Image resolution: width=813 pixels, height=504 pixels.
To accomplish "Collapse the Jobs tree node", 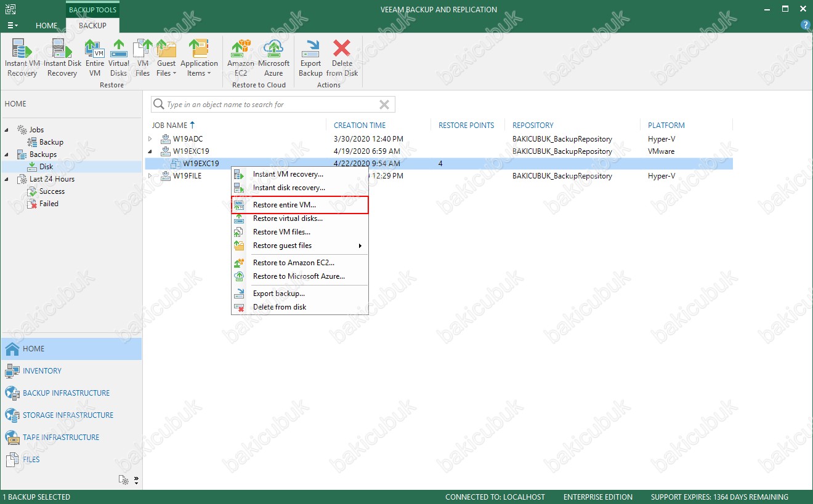I will 7,130.
